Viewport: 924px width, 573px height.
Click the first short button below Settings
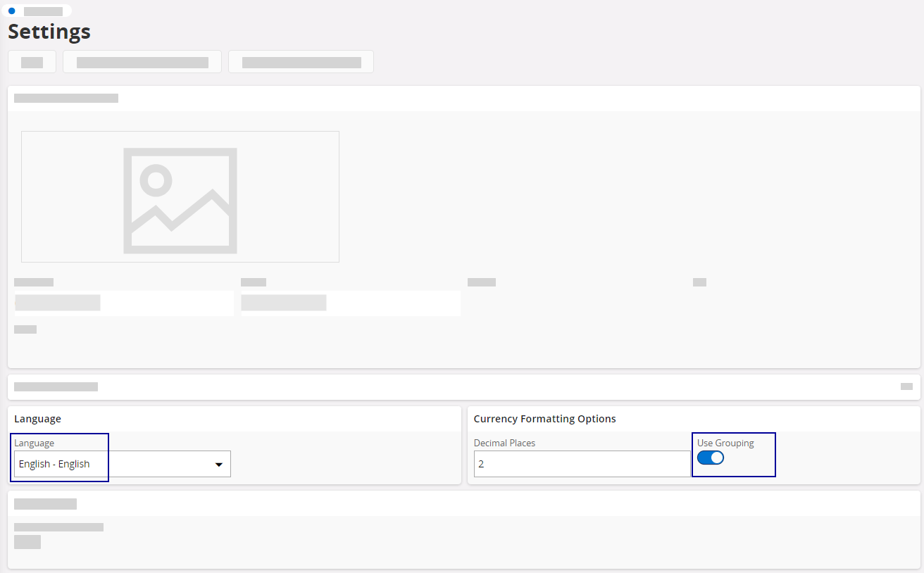tap(32, 62)
